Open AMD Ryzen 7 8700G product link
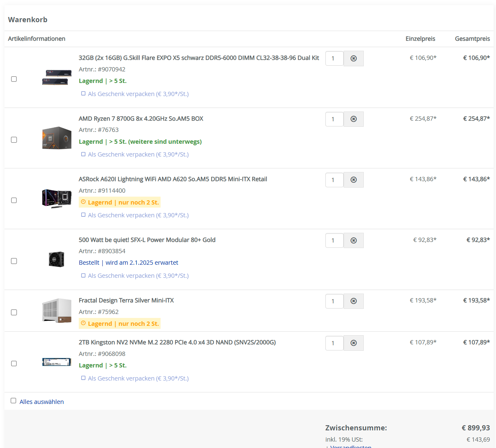This screenshot has height=448, width=496. pyautogui.click(x=141, y=119)
